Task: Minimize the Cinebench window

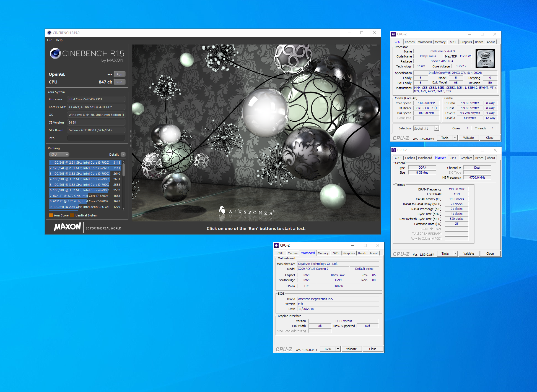Action: pos(349,33)
